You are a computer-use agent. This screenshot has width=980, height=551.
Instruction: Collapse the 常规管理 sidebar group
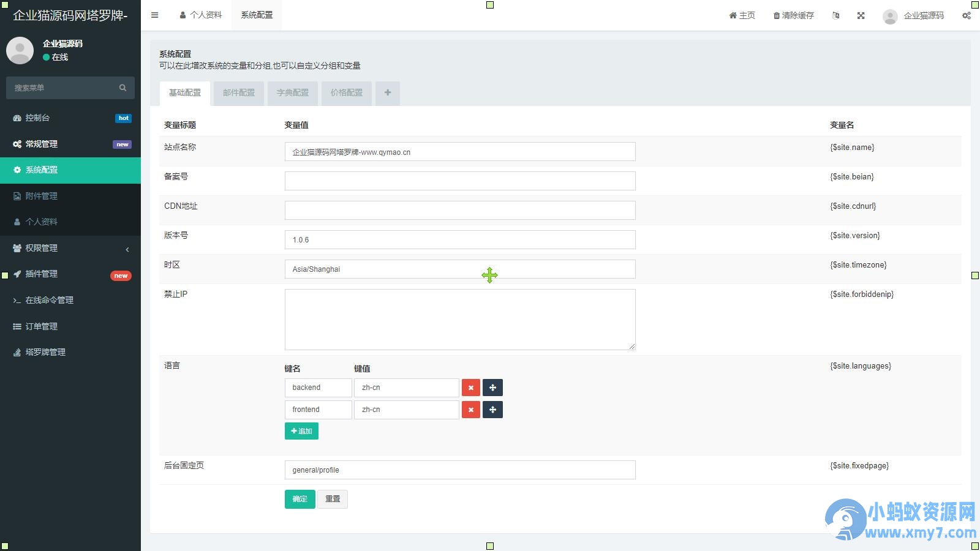tap(70, 144)
